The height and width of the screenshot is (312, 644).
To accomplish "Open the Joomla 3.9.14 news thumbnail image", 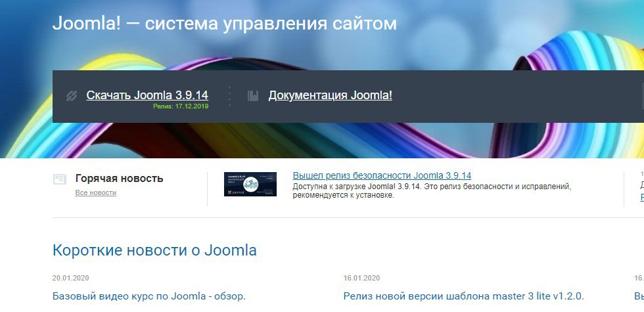I will click(250, 184).
